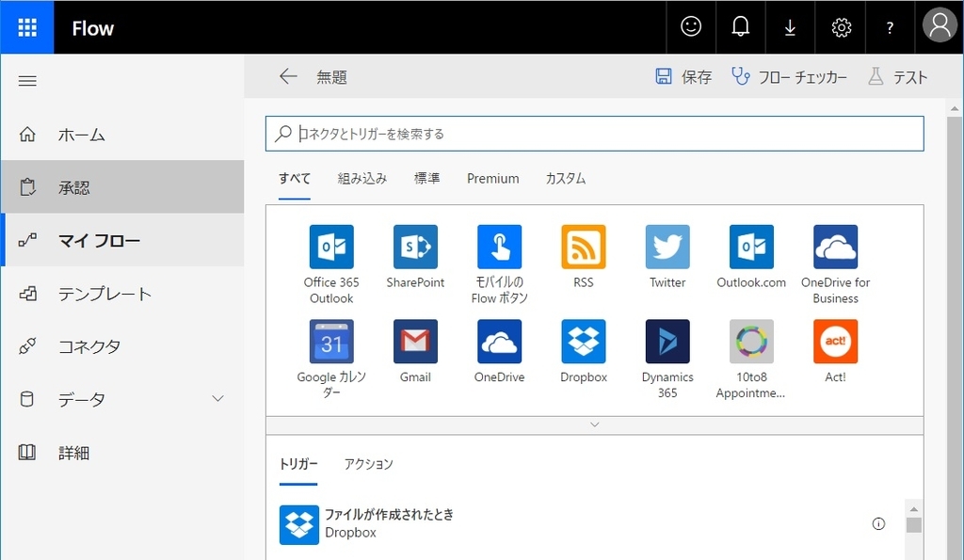Select the モバイルの Flow ボタン connector
The image size is (964, 560).
click(499, 264)
